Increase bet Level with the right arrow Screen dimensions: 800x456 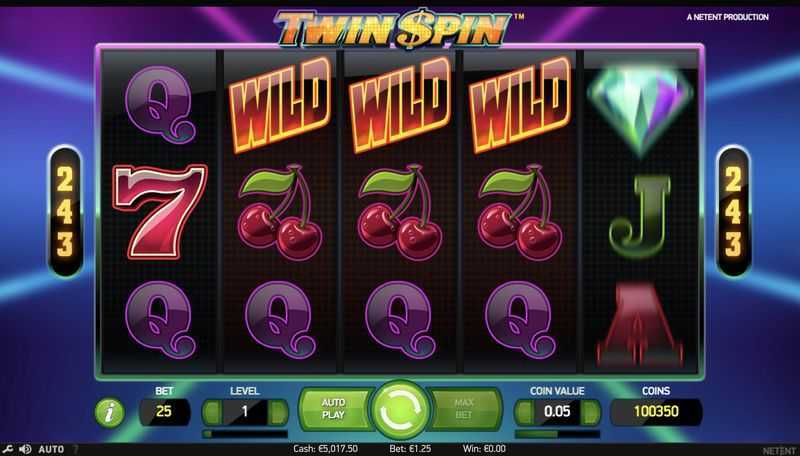tap(278, 412)
